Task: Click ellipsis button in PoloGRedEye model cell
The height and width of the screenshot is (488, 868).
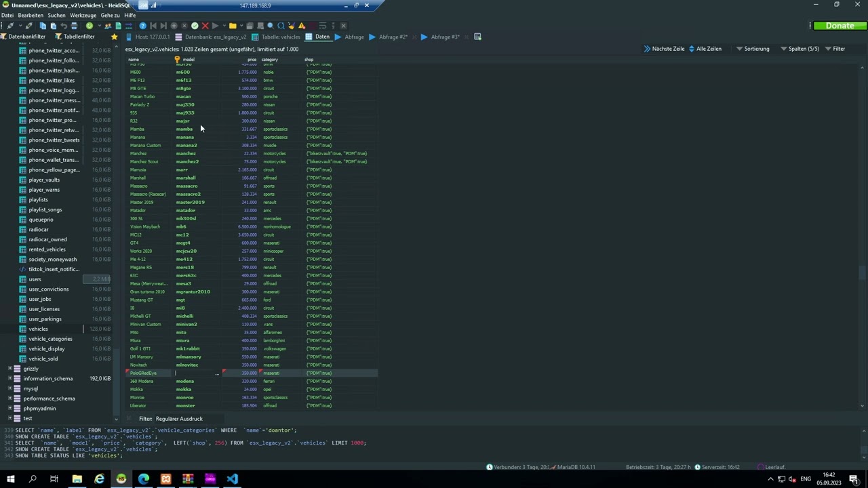Action: pos(217,373)
